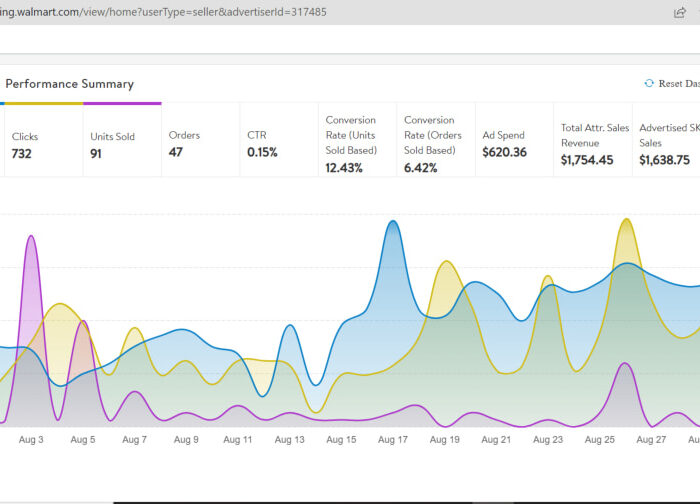Click the purple line peak near Aug 3
The width and height of the screenshot is (700, 504).
point(32,237)
